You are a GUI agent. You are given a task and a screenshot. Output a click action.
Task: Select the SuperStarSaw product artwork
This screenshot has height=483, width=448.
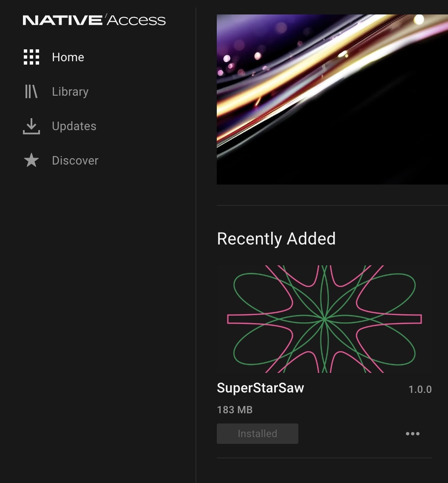point(325,319)
